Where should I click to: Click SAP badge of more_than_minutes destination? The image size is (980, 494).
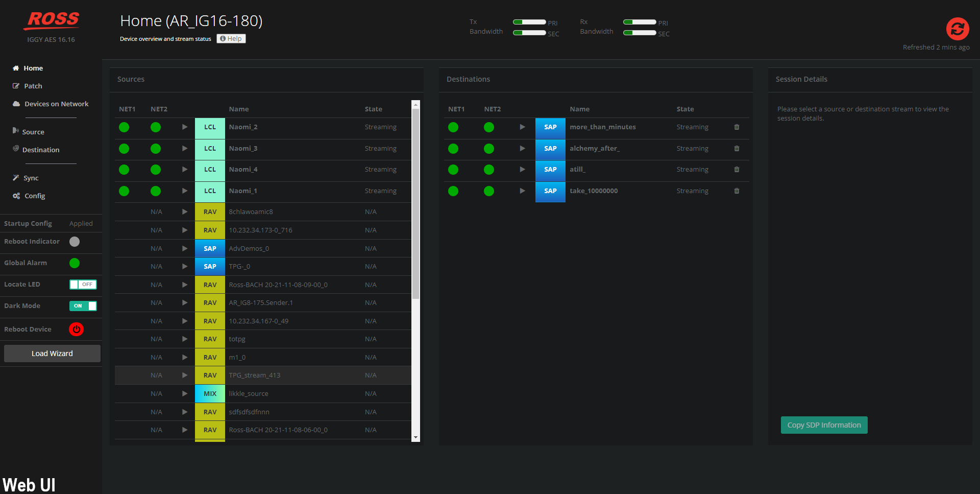550,128
